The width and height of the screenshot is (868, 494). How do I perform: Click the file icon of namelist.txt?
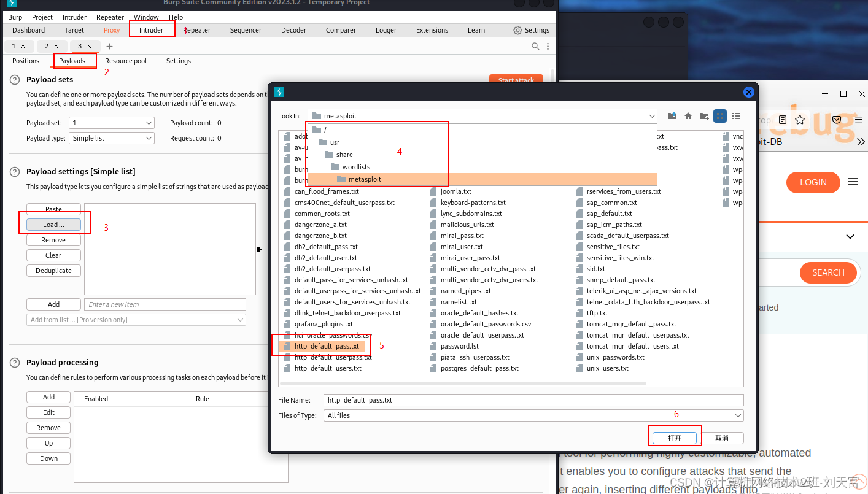[433, 302]
